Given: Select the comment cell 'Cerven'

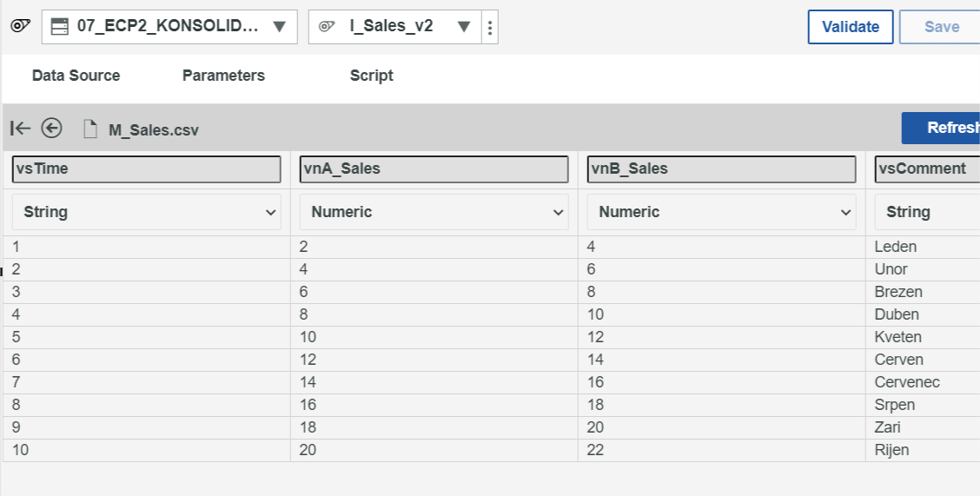Looking at the screenshot, I should (x=923, y=360).
